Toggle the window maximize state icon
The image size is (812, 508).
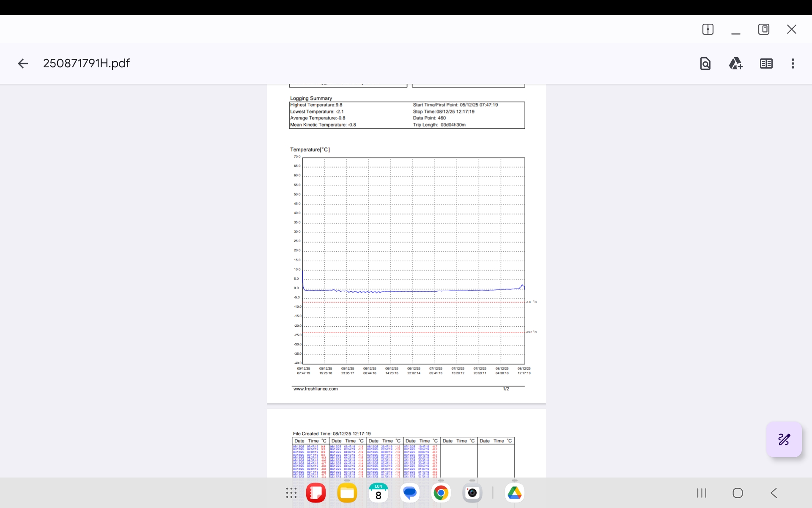(763, 29)
